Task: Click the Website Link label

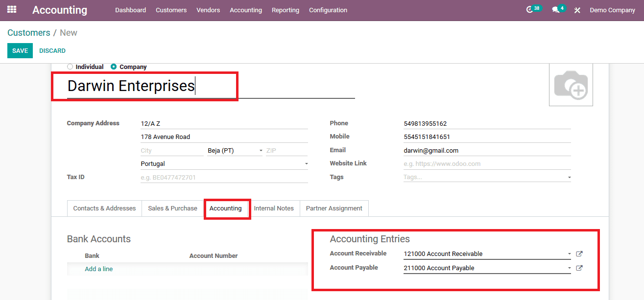Action: pos(348,163)
